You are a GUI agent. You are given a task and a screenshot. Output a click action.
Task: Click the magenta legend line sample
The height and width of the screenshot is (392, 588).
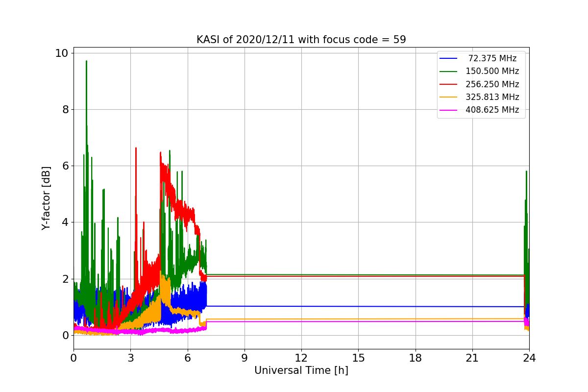click(x=449, y=110)
